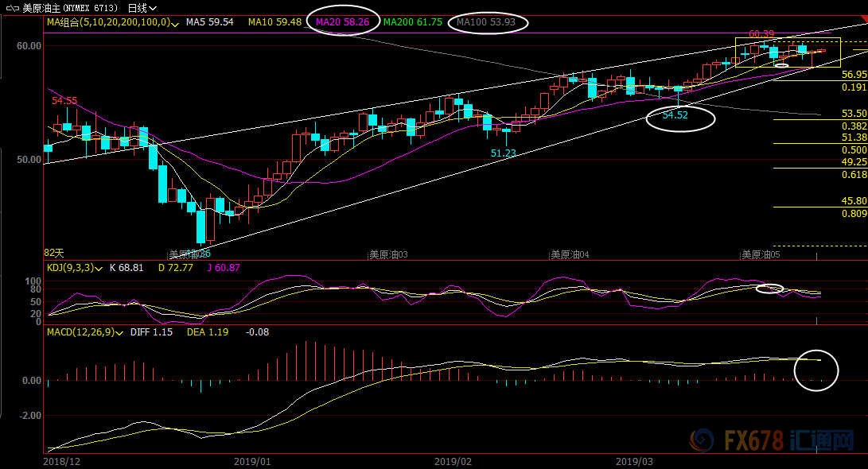This screenshot has width=868, height=469.
Task: Select the circled MA20 58.26 legend
Action: click(342, 22)
